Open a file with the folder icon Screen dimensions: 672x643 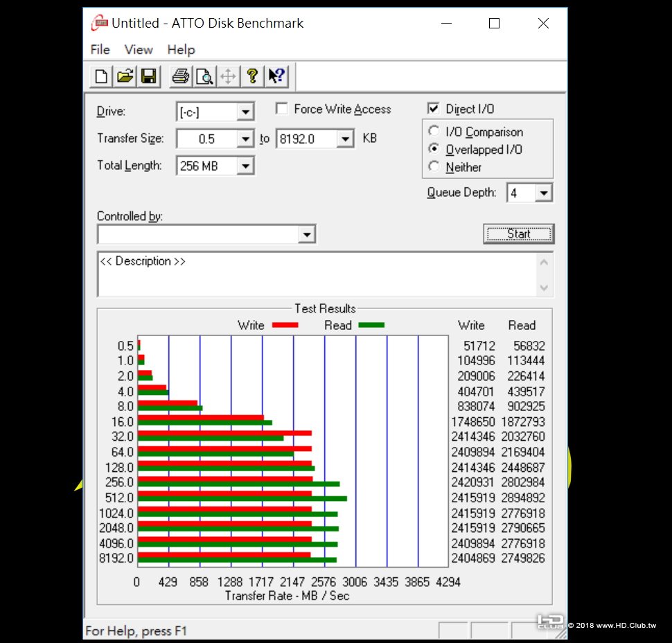coord(125,77)
